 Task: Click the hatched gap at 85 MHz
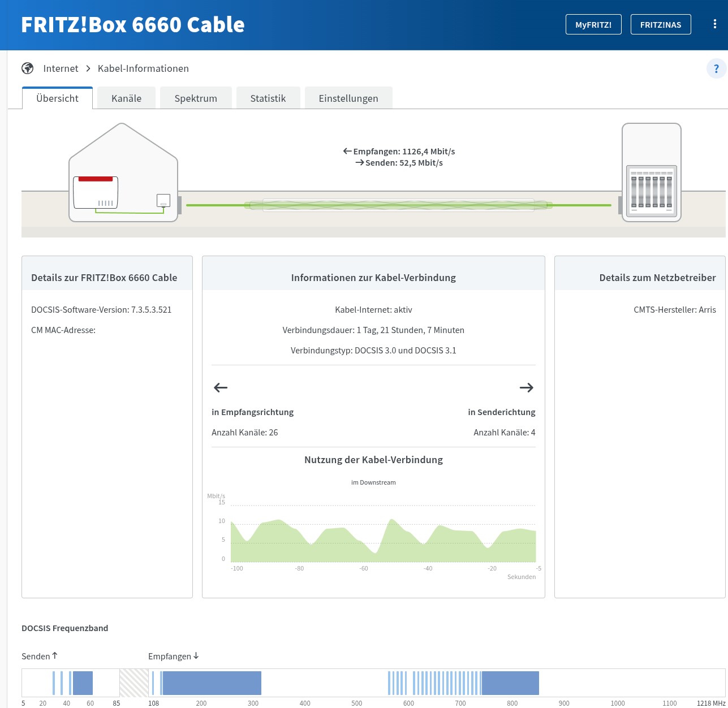click(x=134, y=683)
